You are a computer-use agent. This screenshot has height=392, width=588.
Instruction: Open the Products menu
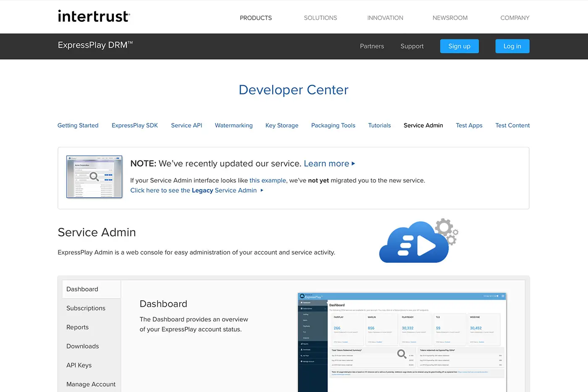point(256,18)
